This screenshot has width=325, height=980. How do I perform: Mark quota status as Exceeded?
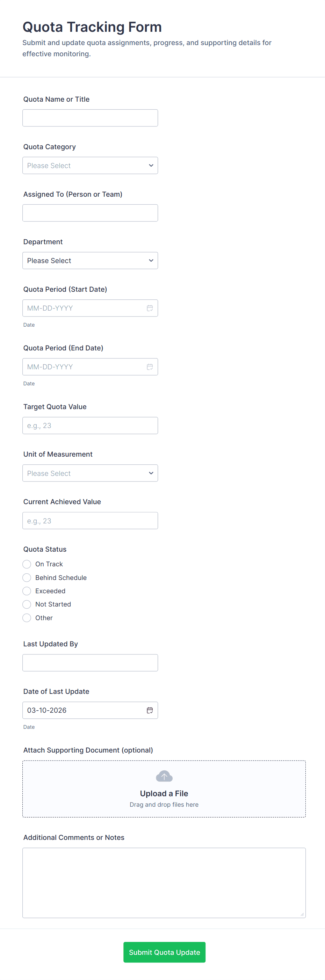pos(27,591)
